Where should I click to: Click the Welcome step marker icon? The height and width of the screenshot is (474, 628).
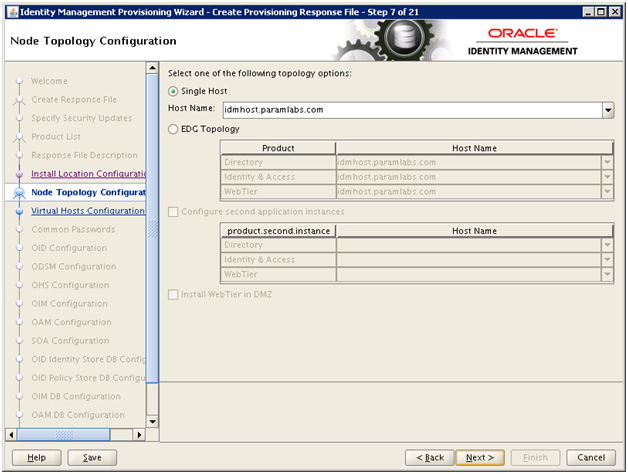19,81
